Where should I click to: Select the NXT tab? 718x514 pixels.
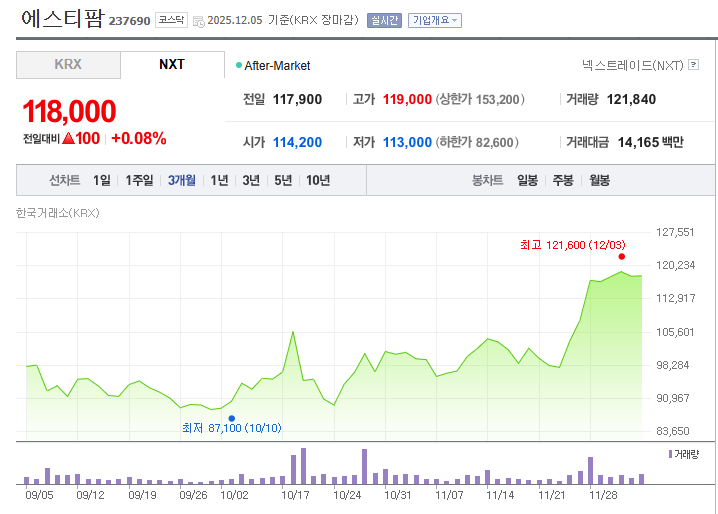(x=172, y=65)
